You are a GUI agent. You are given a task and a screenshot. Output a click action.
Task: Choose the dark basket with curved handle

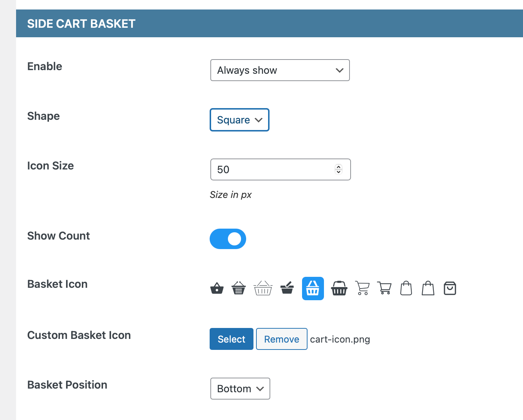[x=339, y=289]
